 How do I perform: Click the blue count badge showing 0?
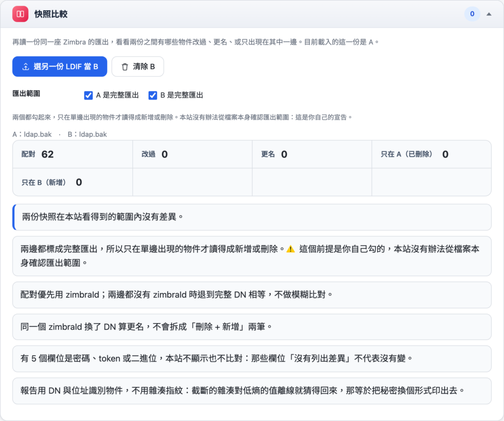coord(472,14)
